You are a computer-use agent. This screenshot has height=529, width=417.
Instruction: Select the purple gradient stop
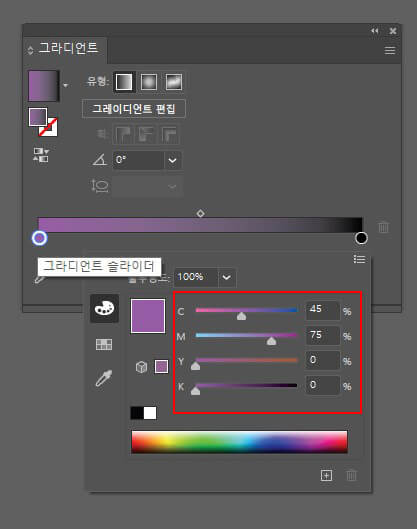coord(39,238)
